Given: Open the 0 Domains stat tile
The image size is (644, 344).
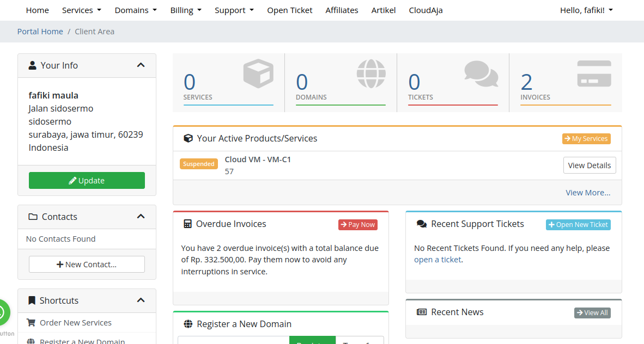Looking at the screenshot, I should (341, 83).
